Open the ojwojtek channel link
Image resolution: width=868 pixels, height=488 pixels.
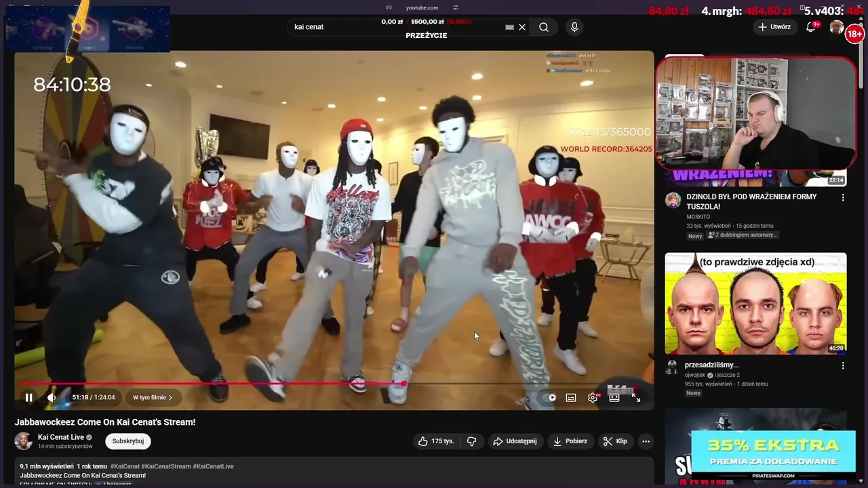coord(696,375)
